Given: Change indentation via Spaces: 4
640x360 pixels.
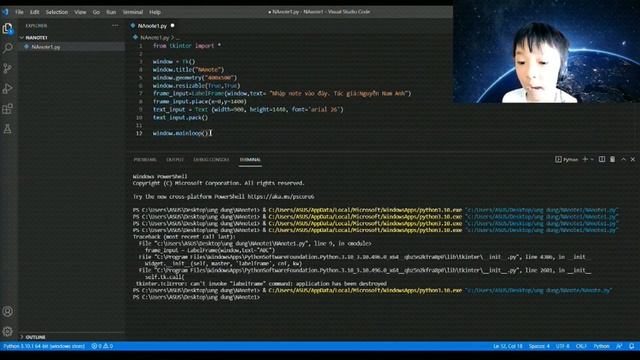Looking at the screenshot, I should [x=539, y=346].
